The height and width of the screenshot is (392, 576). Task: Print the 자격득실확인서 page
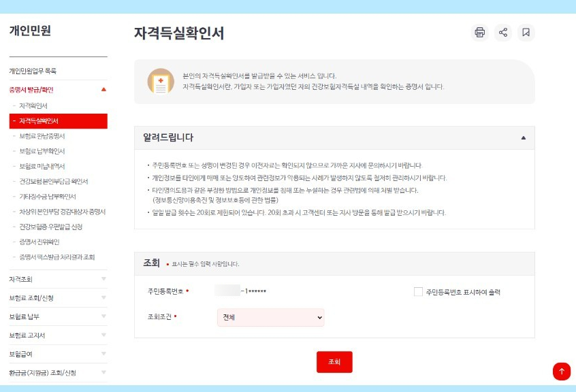pos(479,32)
